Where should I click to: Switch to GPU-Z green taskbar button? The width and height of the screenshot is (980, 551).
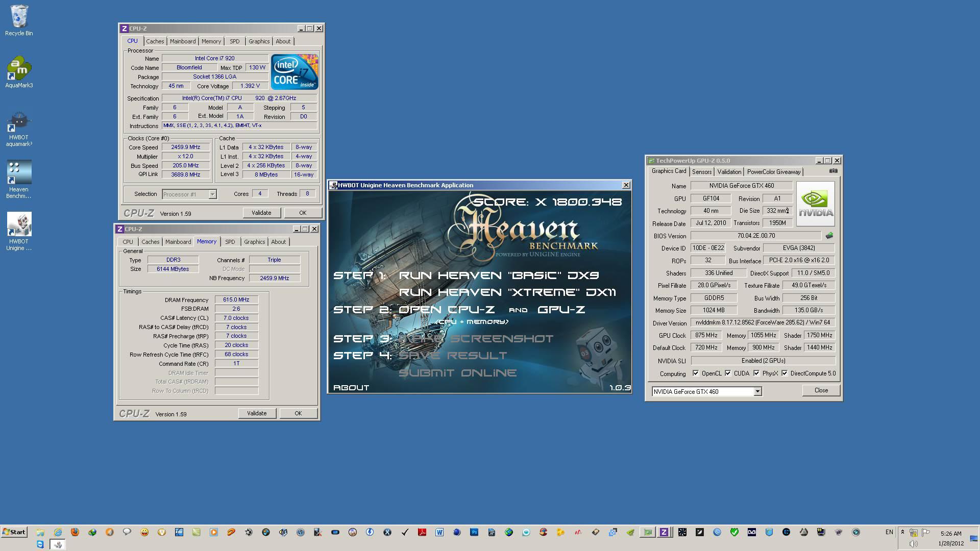coord(647,532)
